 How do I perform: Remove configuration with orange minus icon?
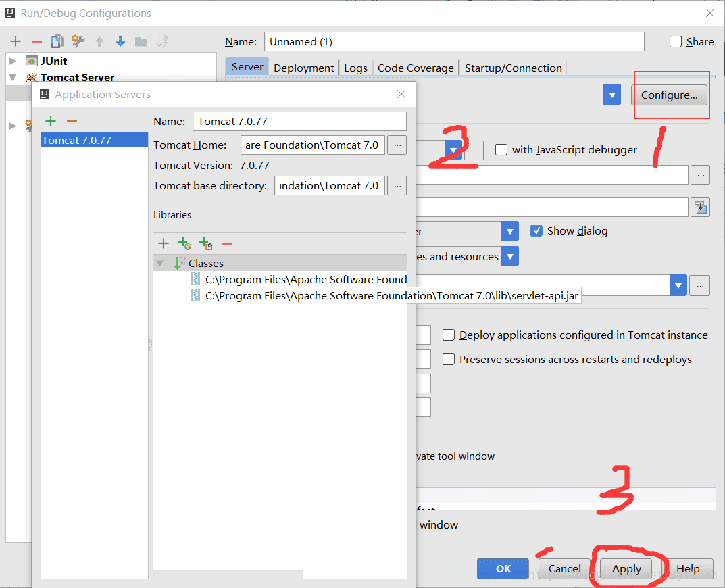pos(36,42)
